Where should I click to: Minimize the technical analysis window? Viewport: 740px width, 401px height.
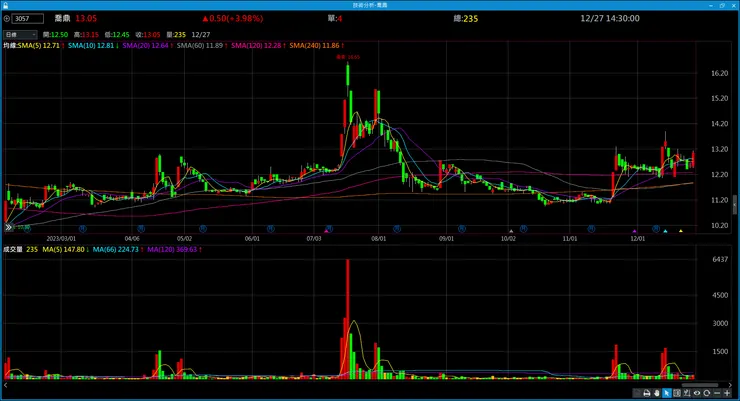[x=711, y=5]
